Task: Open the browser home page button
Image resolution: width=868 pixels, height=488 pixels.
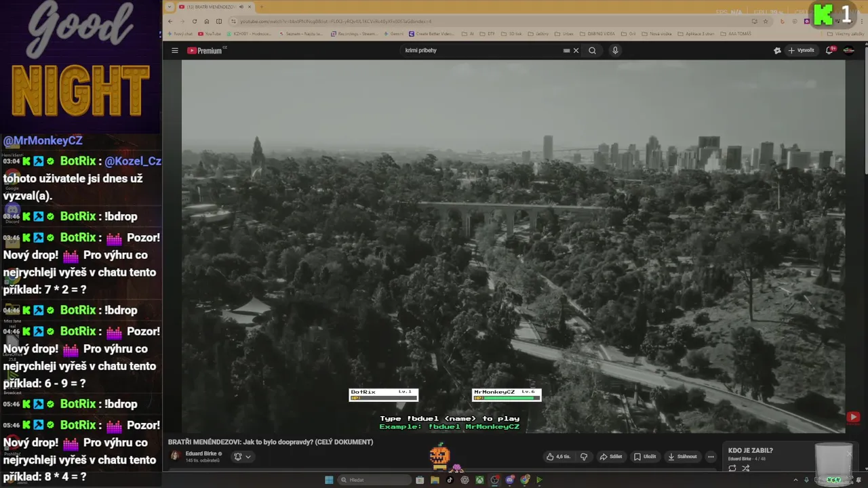Action: 207,21
